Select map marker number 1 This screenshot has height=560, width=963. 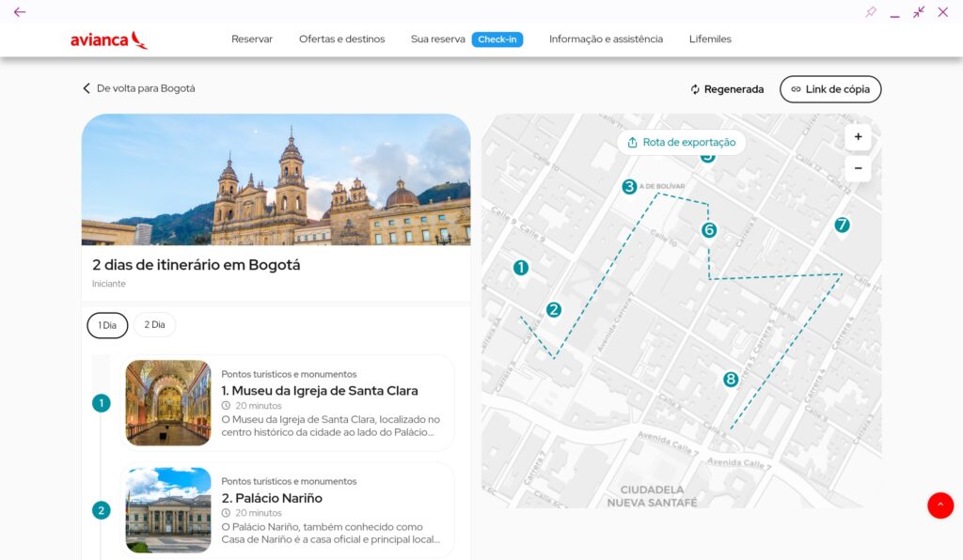[521, 268]
